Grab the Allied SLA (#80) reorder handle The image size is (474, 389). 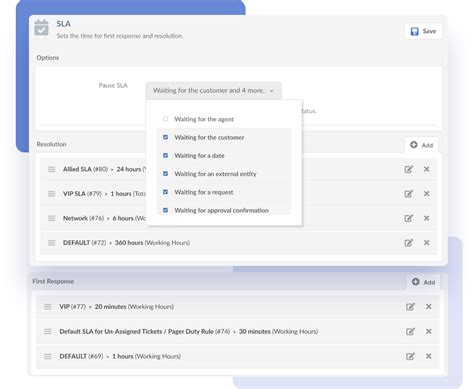(x=51, y=169)
